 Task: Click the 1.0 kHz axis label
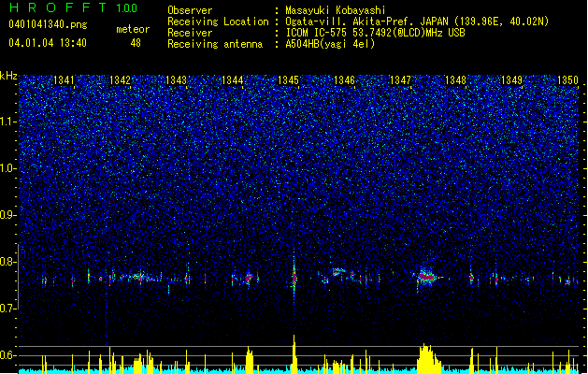(x=8, y=168)
